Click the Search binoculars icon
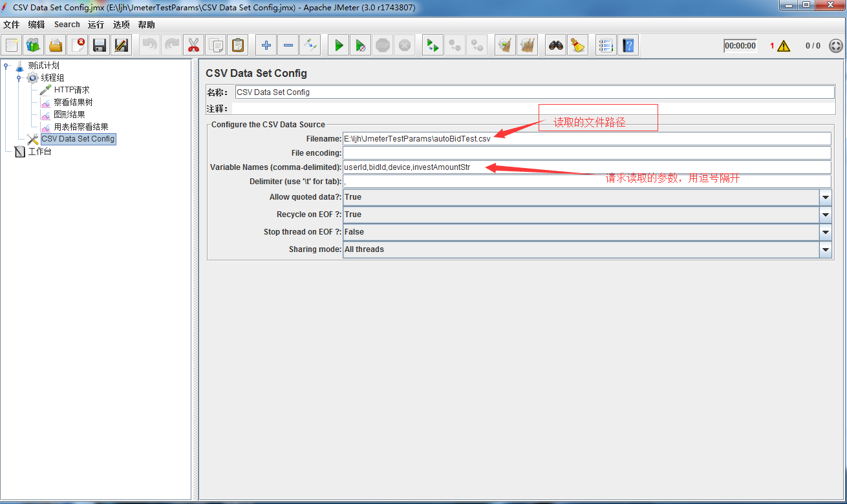 pos(555,45)
